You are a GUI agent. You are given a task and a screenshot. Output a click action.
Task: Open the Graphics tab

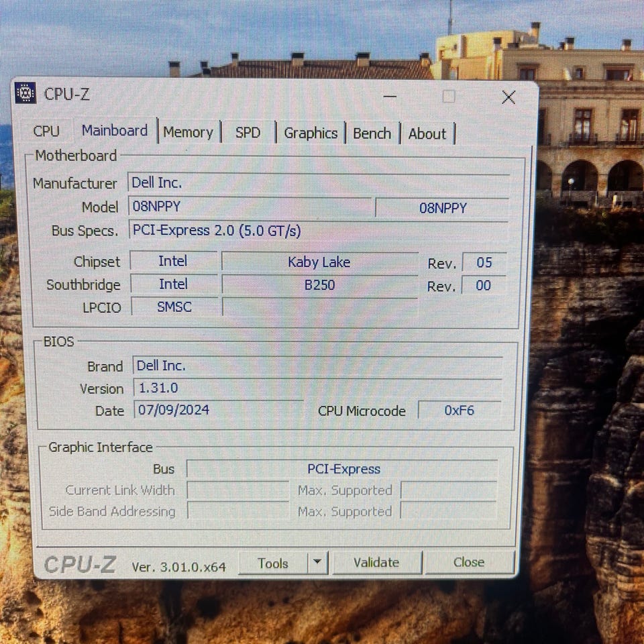click(x=311, y=133)
